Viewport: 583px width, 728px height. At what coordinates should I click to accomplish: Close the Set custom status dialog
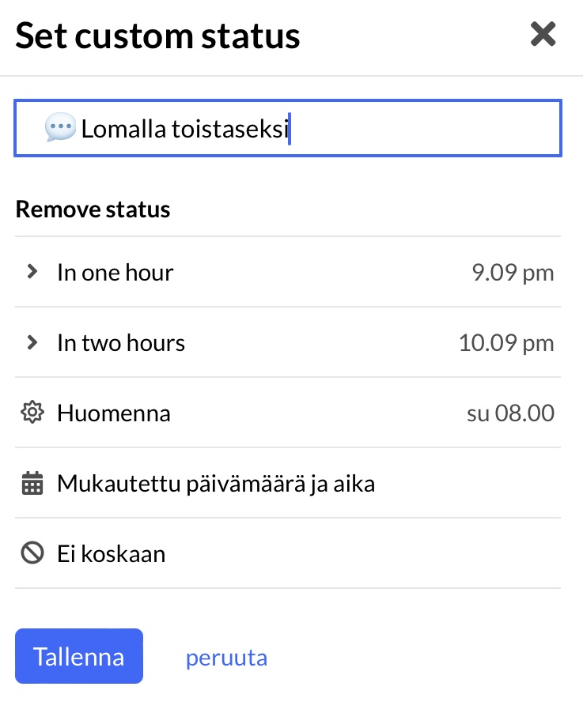(543, 35)
